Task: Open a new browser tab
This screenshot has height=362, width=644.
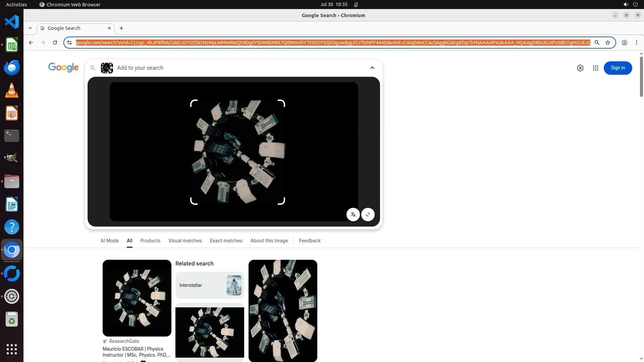Action: 121,28
